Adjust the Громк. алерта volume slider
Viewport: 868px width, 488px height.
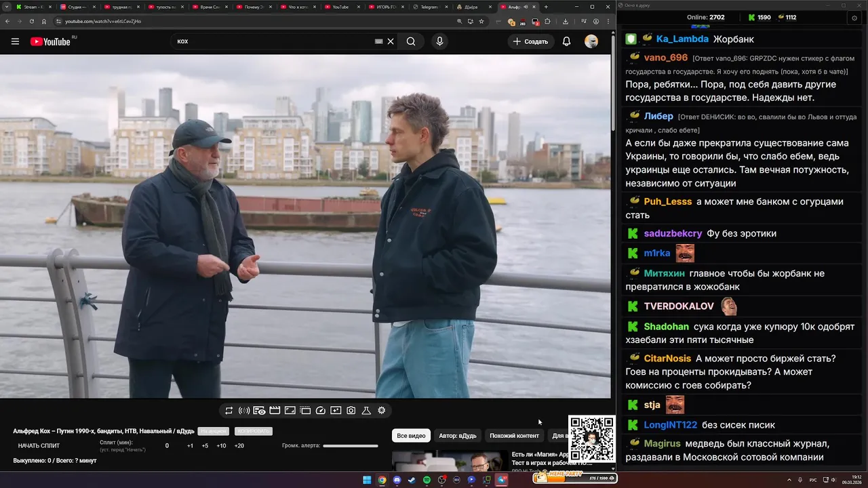pyautogui.click(x=351, y=445)
